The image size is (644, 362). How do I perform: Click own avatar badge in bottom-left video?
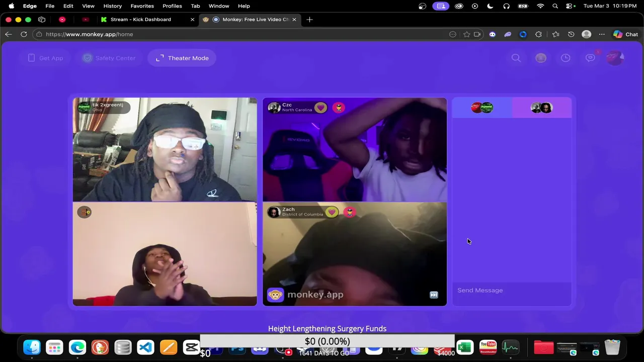tap(84, 212)
